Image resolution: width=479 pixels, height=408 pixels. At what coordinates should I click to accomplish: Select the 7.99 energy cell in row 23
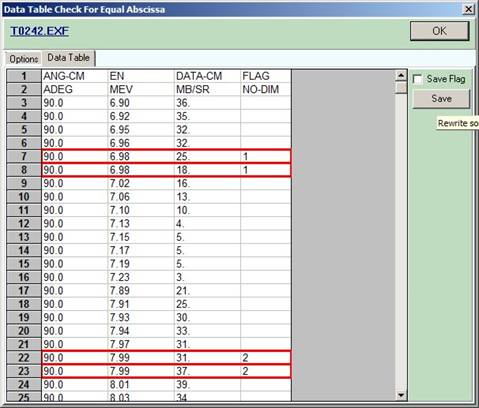coord(141,371)
